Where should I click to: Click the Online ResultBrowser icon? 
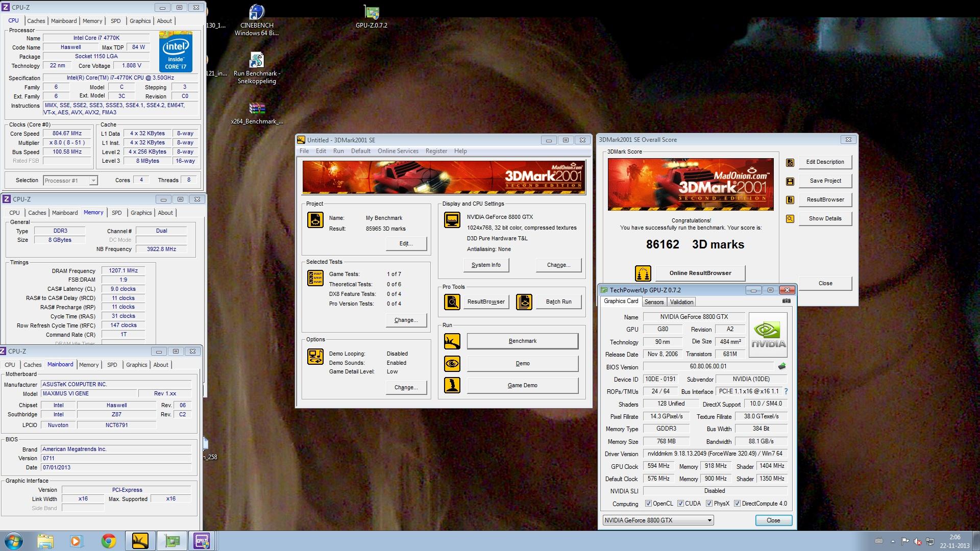coord(643,273)
